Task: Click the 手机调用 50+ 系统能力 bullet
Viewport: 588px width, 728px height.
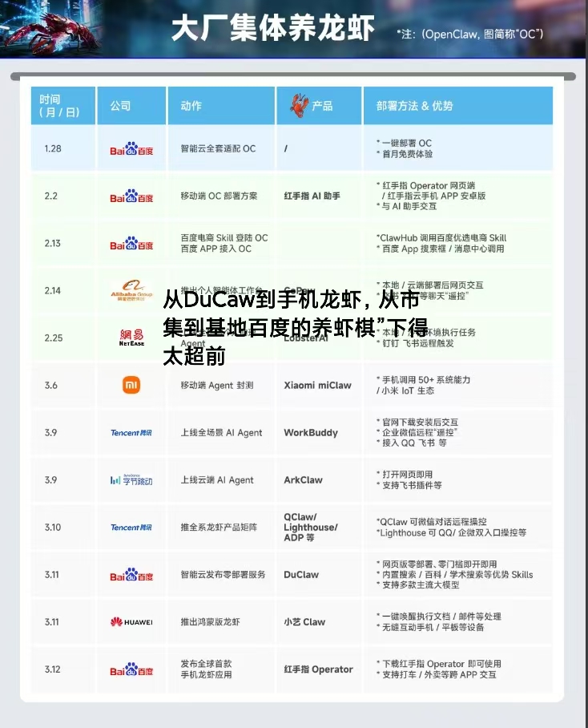Action: [x=424, y=380]
